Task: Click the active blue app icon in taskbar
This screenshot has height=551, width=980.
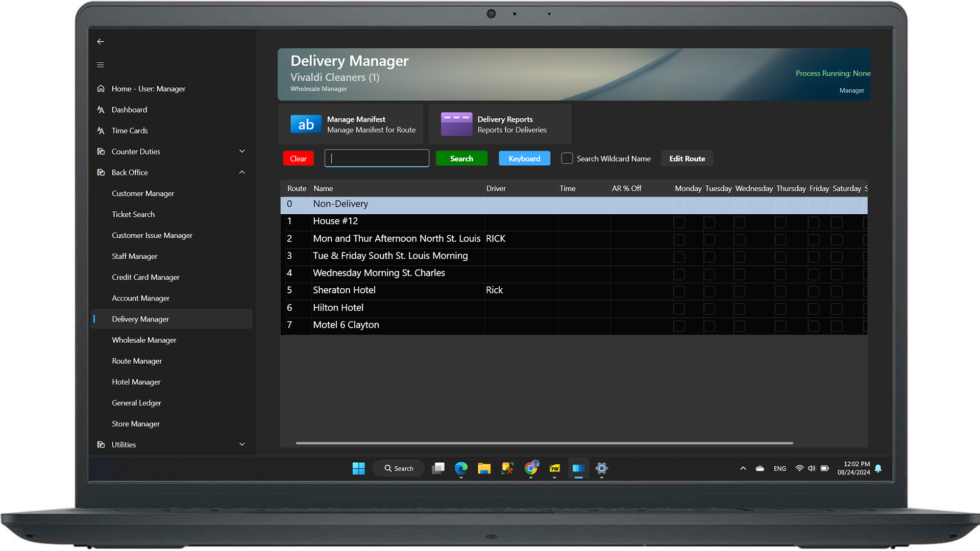Action: click(578, 468)
